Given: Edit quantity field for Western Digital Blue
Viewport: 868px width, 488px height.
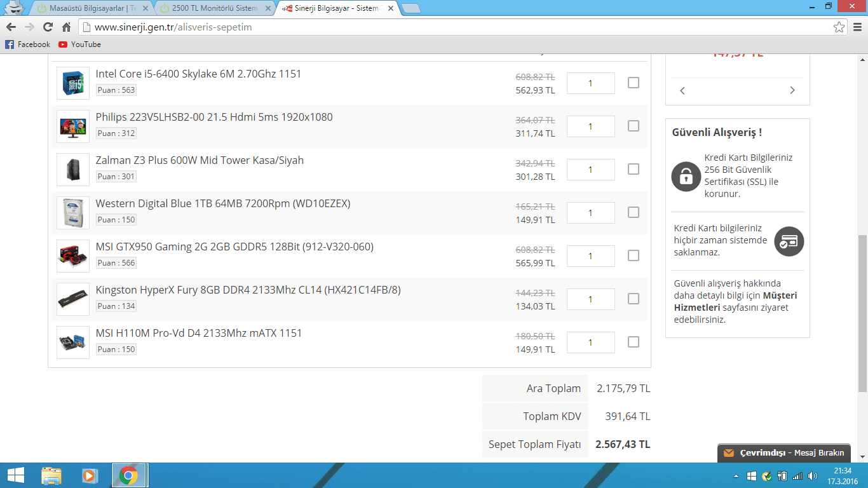Looking at the screenshot, I should [x=590, y=213].
